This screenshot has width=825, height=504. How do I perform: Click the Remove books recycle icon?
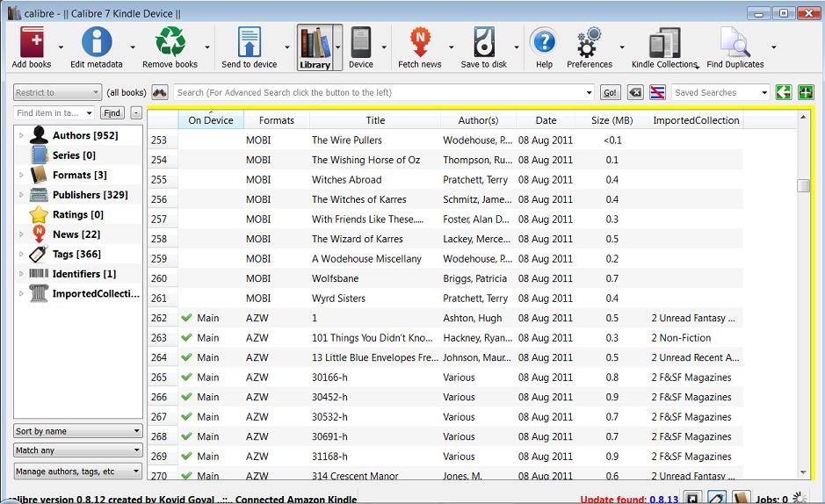(170, 42)
